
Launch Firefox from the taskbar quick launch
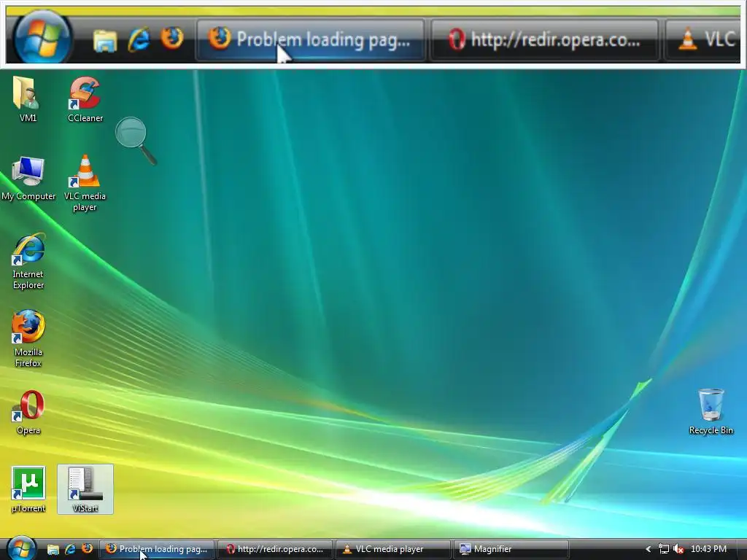click(88, 548)
